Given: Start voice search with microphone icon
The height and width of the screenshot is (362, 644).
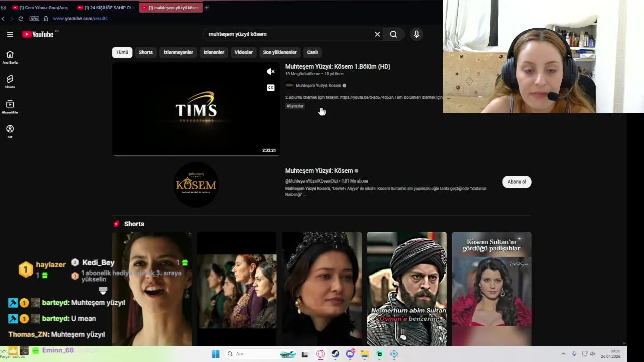Looking at the screenshot, I should [416, 34].
